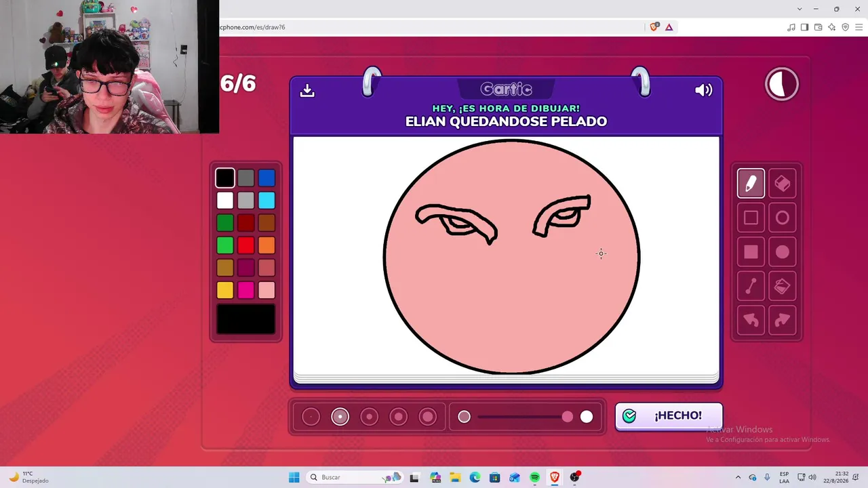
Task: Pick the bright red color swatch
Action: pyautogui.click(x=245, y=245)
